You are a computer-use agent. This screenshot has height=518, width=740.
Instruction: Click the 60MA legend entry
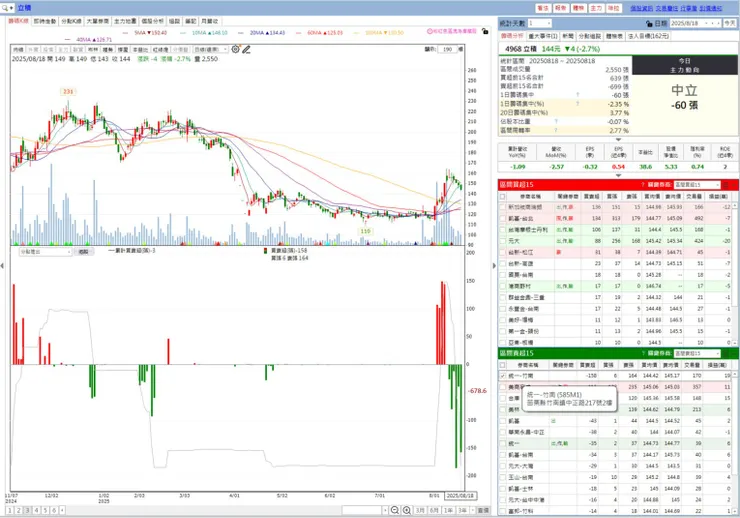(x=320, y=33)
